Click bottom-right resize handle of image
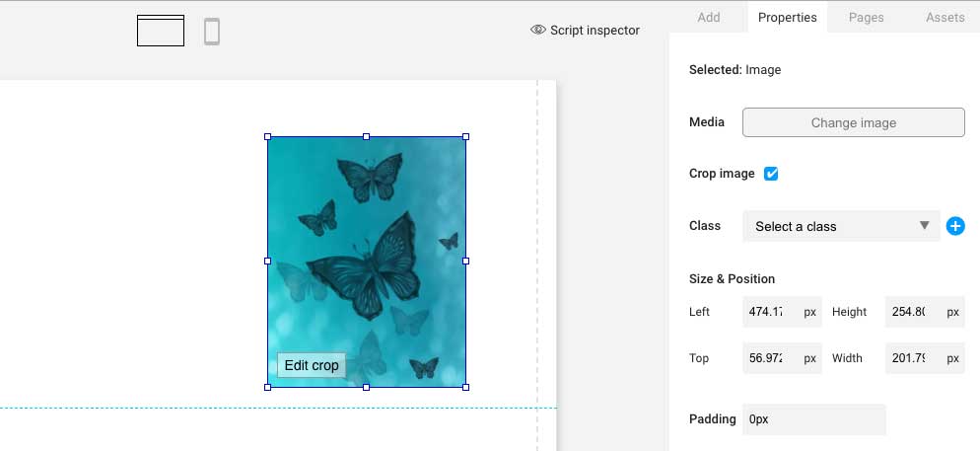This screenshot has height=451, width=980. coord(465,387)
